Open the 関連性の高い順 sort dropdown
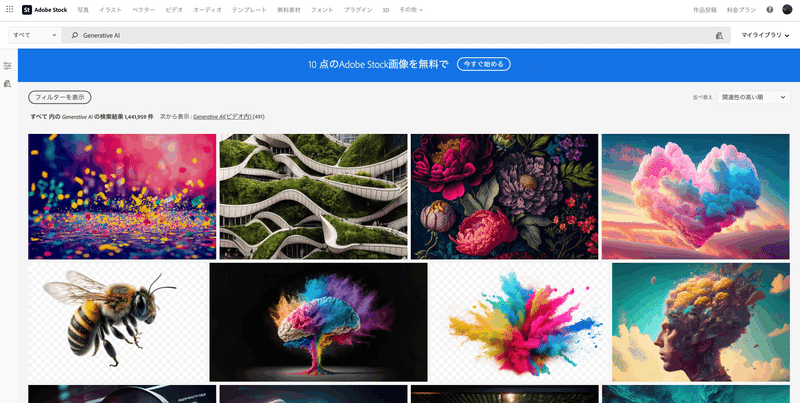The width and height of the screenshot is (800, 403). 754,97
